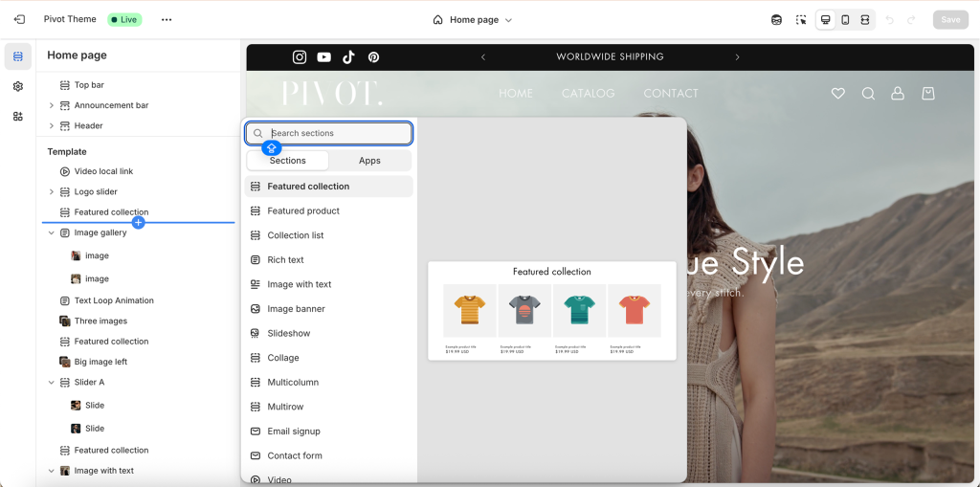
Task: Click the TikTok icon in preview
Action: tap(348, 56)
